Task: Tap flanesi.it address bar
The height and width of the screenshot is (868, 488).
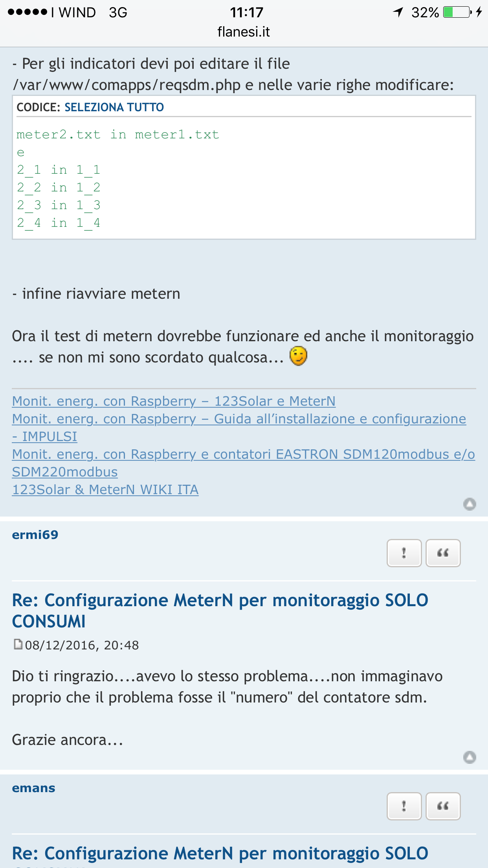Action: [x=244, y=32]
